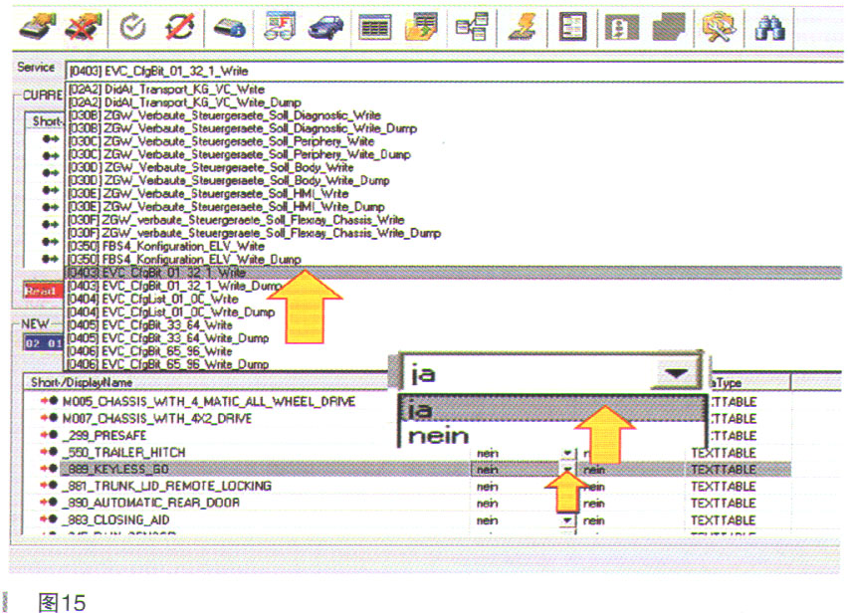Select [D2A2] DidAl_Transport_KG_VC_Write, not the Dump entry

coord(166,90)
